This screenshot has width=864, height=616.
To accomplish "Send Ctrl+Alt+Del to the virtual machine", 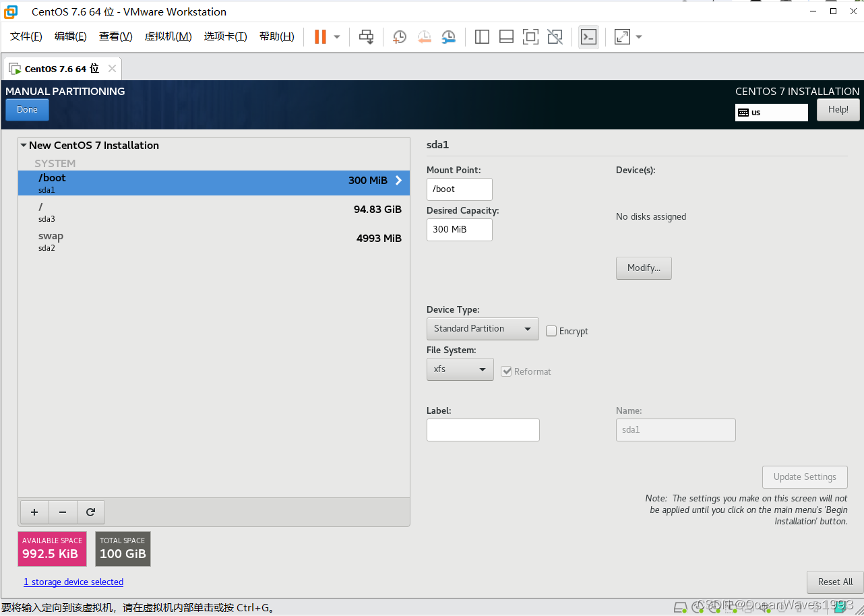I will pos(366,36).
